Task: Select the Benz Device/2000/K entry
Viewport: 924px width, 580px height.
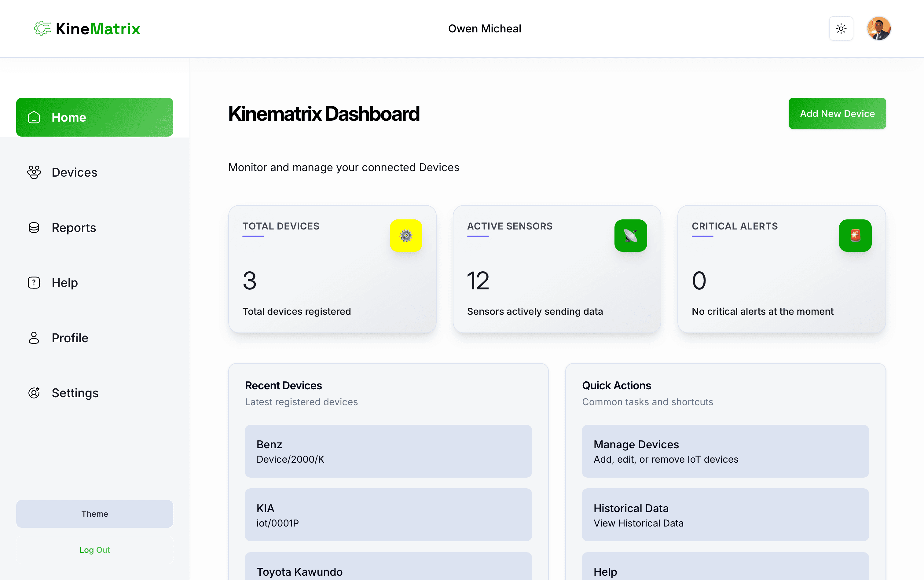Action: click(388, 451)
